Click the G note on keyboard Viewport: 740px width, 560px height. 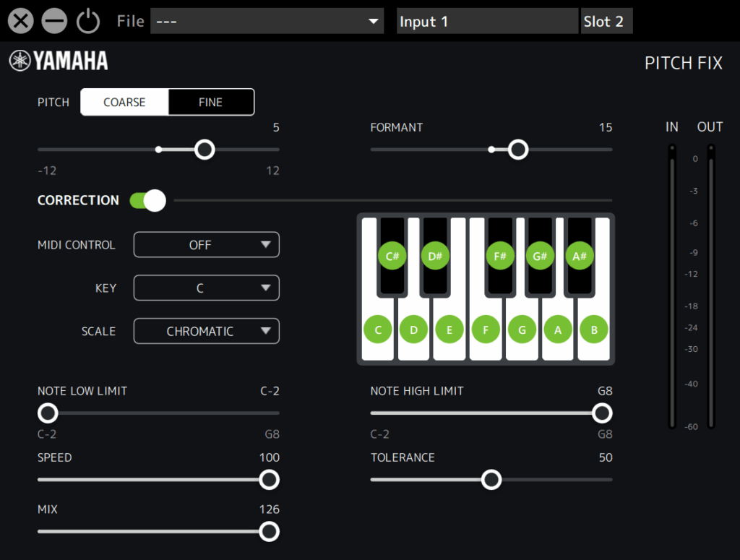tap(522, 330)
